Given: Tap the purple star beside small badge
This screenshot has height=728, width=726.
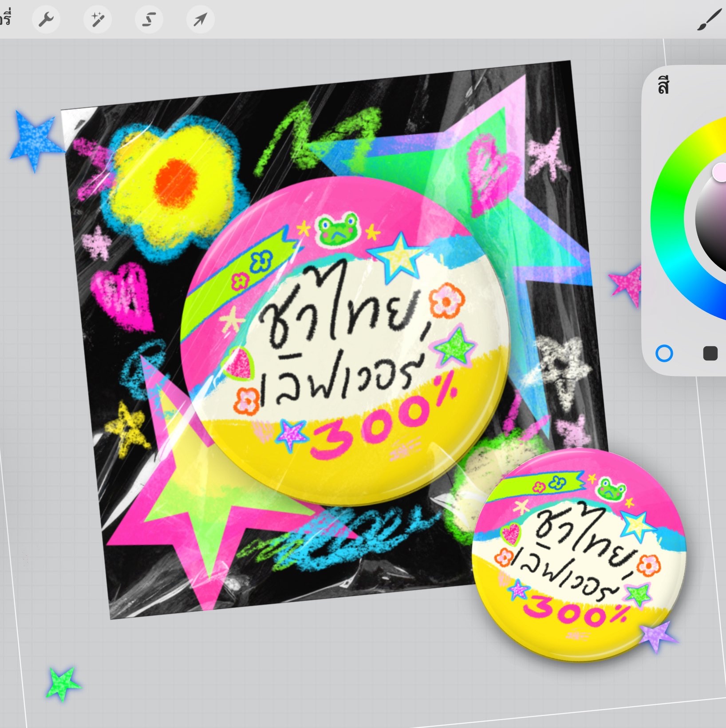Looking at the screenshot, I should click(658, 636).
